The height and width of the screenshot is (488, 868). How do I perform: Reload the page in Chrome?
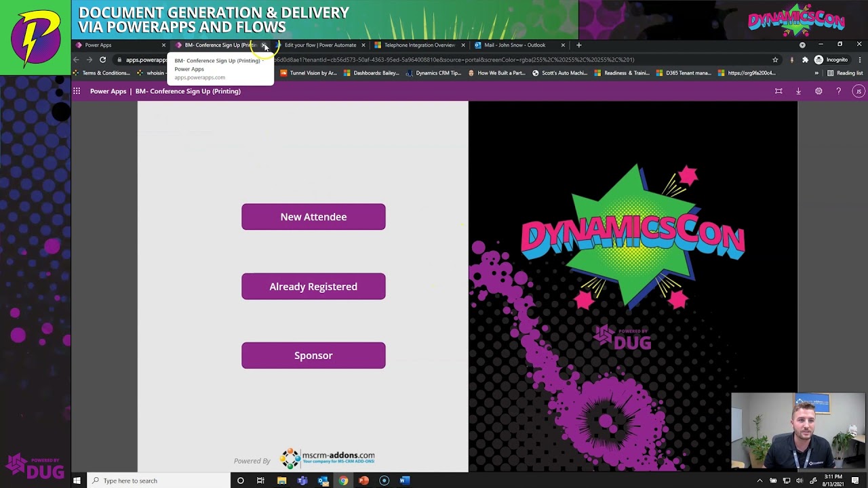102,60
